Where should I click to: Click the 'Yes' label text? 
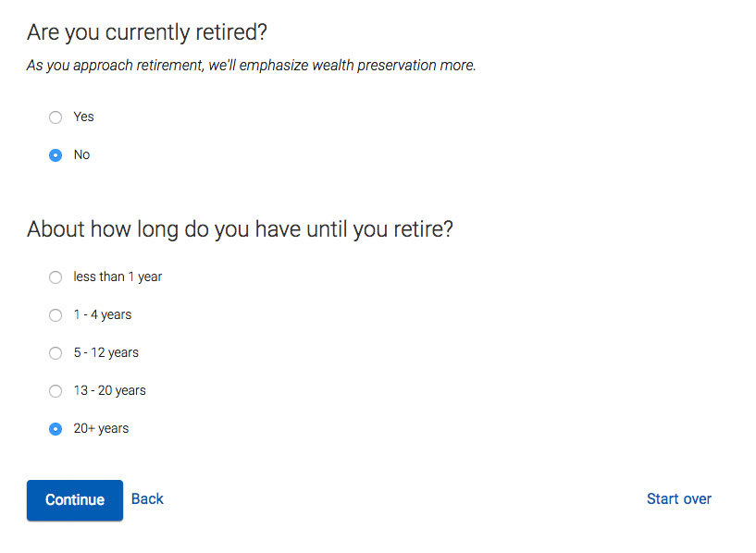pos(84,117)
